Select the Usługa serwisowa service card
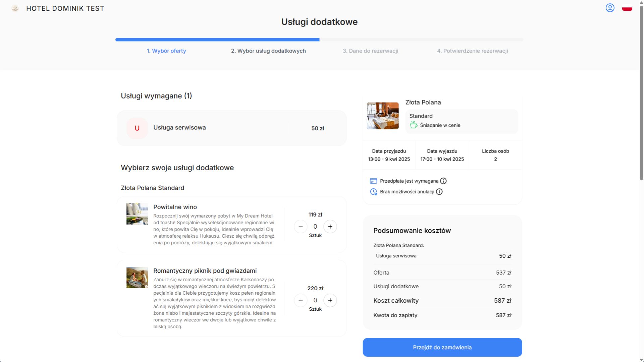The height and width of the screenshot is (362, 644). coord(231,128)
